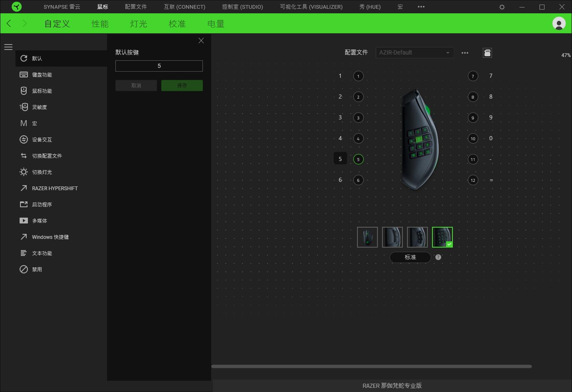
Task: Open the 标准 mode selector
Action: point(410,257)
